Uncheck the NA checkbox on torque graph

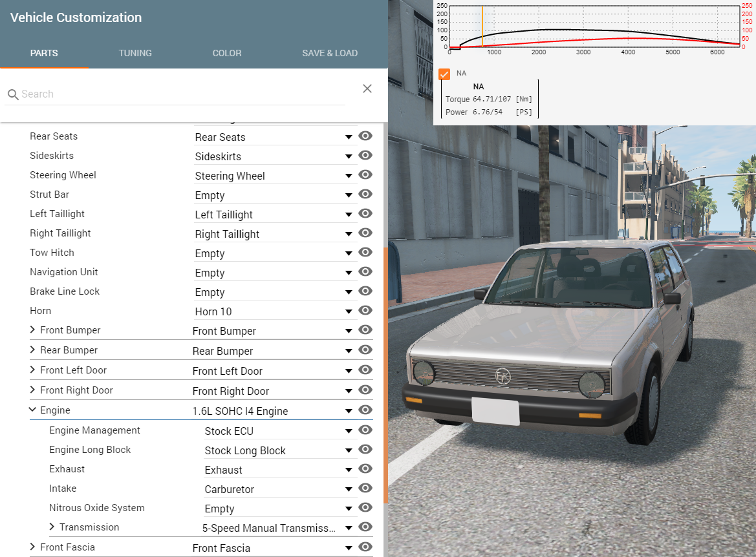[x=444, y=74]
